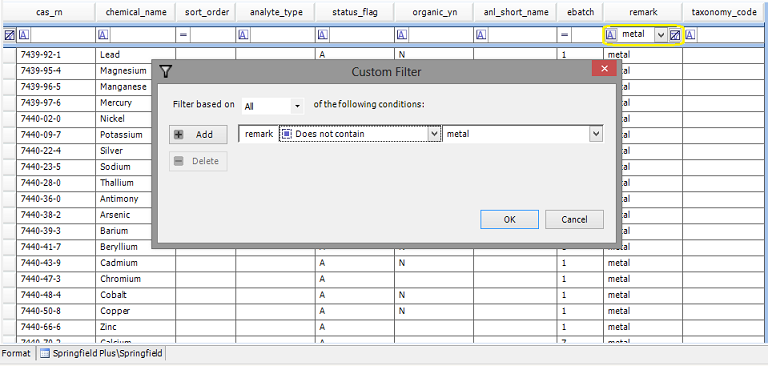Select the Cobalt cell

pos(136,295)
